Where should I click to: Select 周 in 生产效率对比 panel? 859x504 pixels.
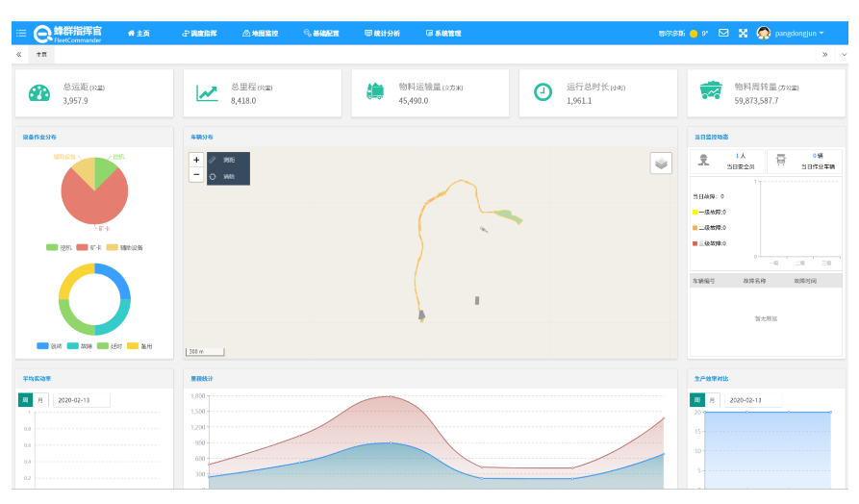coord(696,400)
